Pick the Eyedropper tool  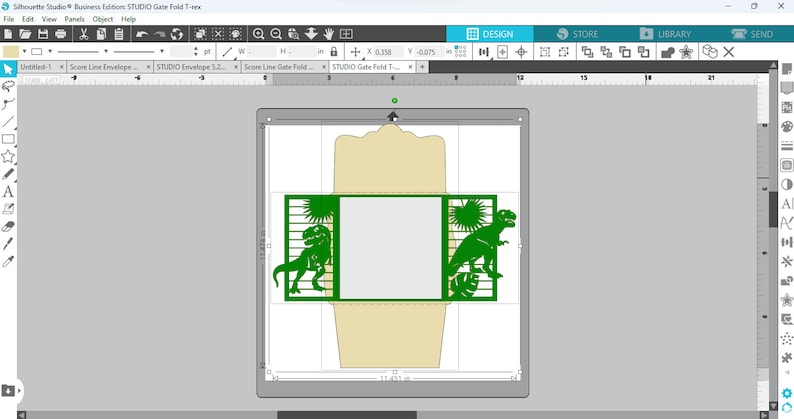(x=8, y=261)
